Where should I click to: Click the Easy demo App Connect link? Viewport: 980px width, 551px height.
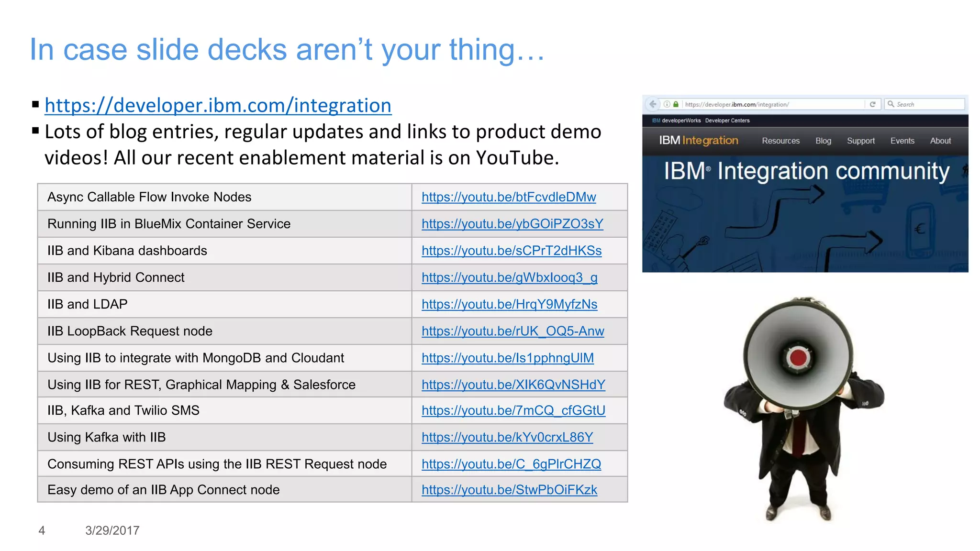509,490
